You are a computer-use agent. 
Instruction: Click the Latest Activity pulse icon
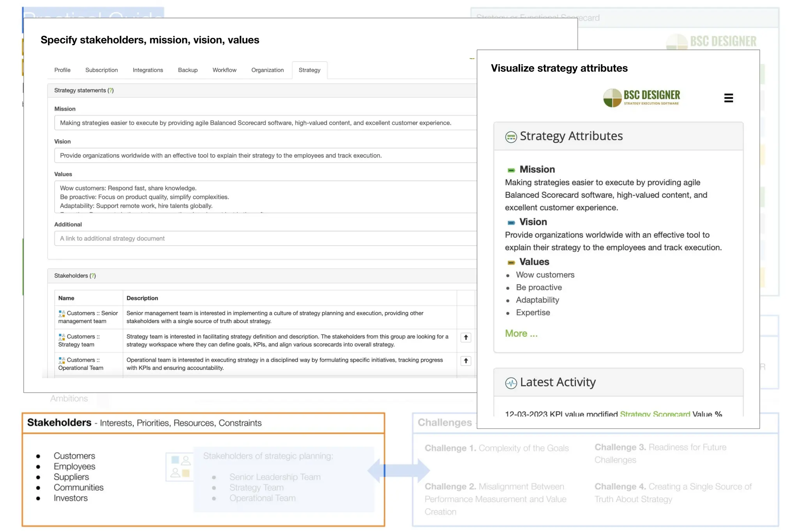[x=511, y=383]
